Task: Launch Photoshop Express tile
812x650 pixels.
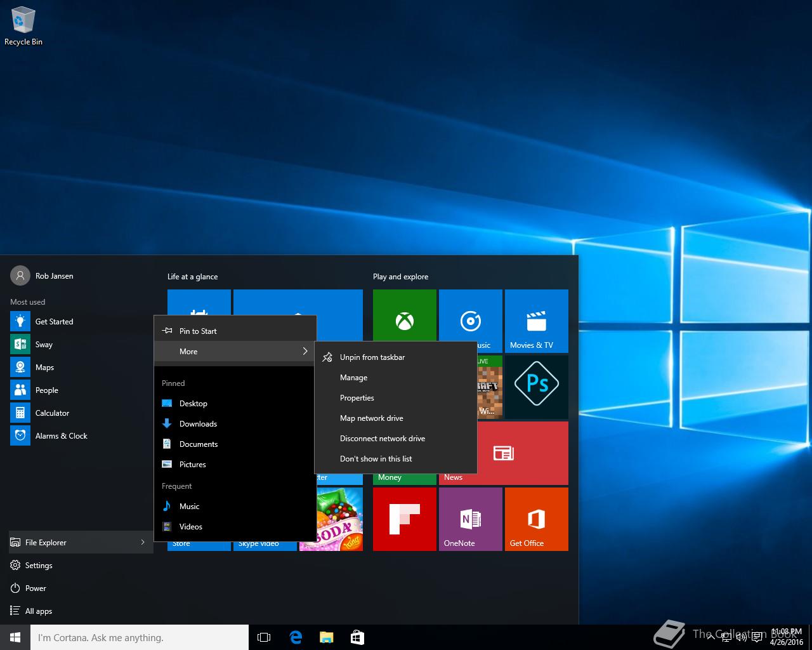Action: [537, 387]
